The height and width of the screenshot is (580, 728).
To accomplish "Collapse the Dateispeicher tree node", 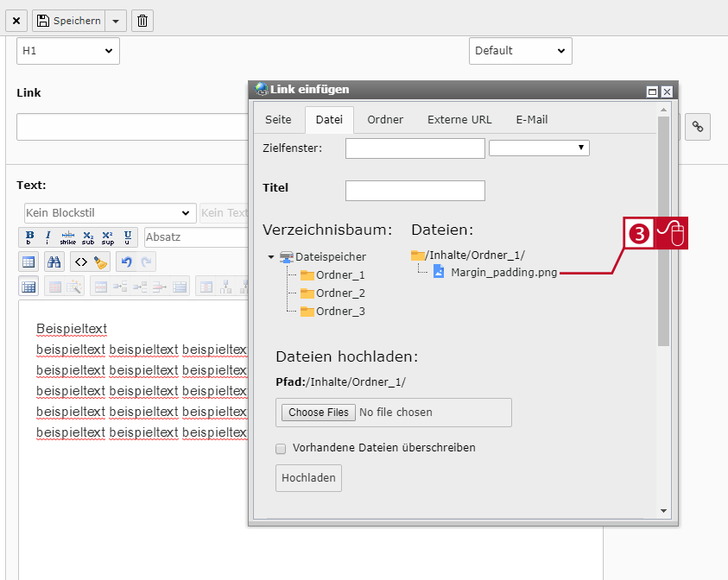I will (271, 256).
